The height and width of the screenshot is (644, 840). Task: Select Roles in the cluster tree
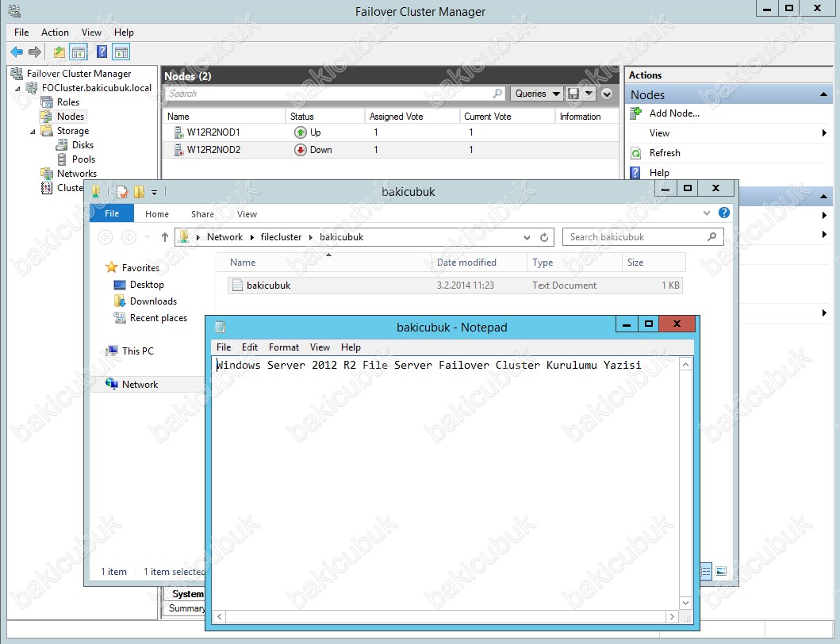(x=68, y=102)
